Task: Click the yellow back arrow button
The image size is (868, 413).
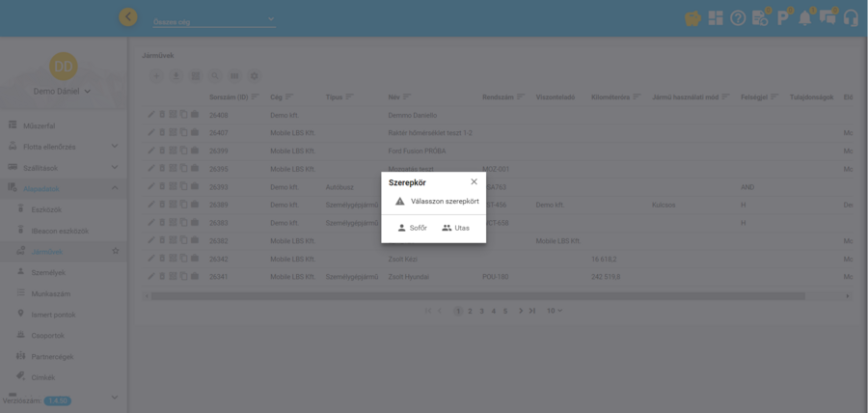Action: (127, 17)
